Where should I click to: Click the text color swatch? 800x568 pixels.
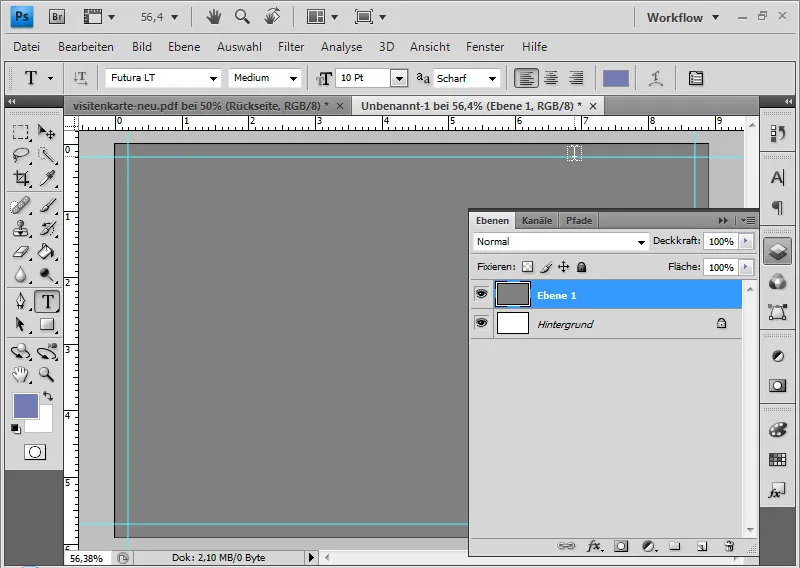[616, 79]
